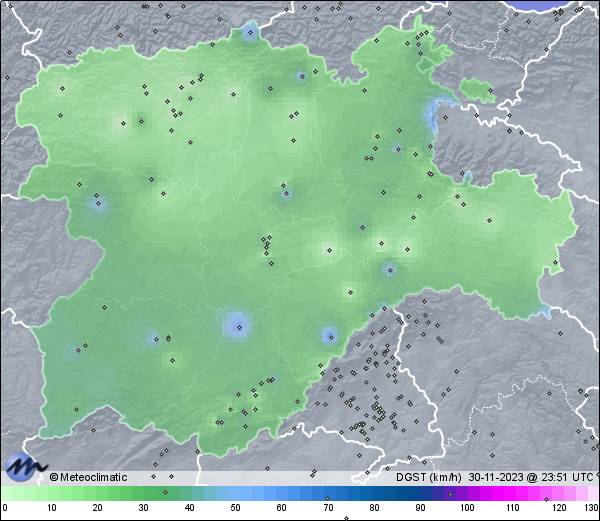Screen dimensions: 600x521
Task: Click the Meteoclimatic wave logo
Action: coord(25,467)
